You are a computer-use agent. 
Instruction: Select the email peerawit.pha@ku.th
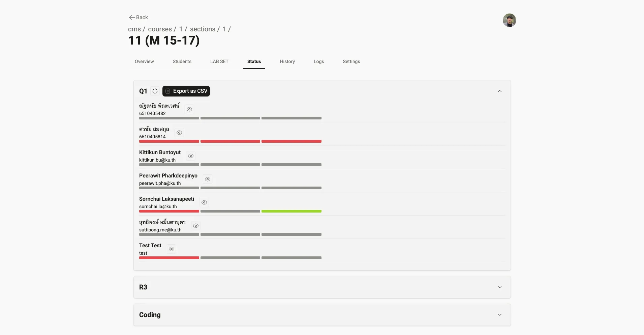[160, 183]
